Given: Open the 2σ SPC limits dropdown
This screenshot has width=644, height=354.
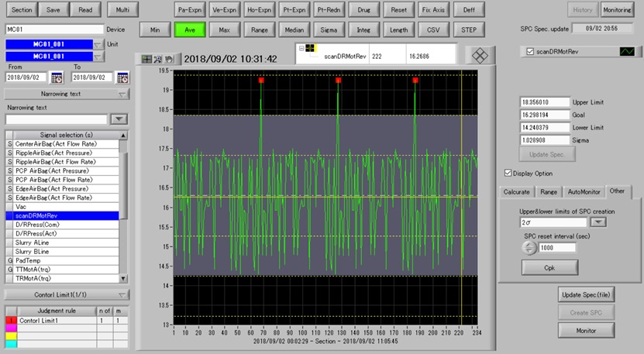Looking at the screenshot, I should pos(598,222).
